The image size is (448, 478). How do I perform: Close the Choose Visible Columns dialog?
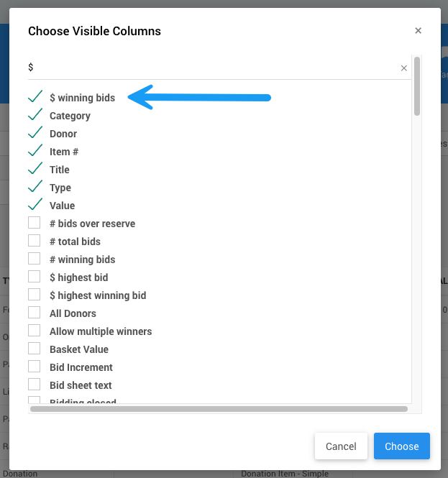[418, 31]
